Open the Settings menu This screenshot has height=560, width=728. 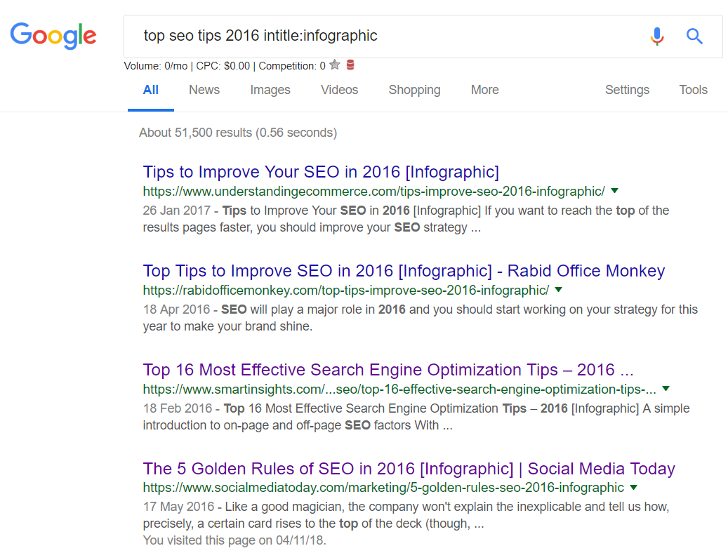627,90
